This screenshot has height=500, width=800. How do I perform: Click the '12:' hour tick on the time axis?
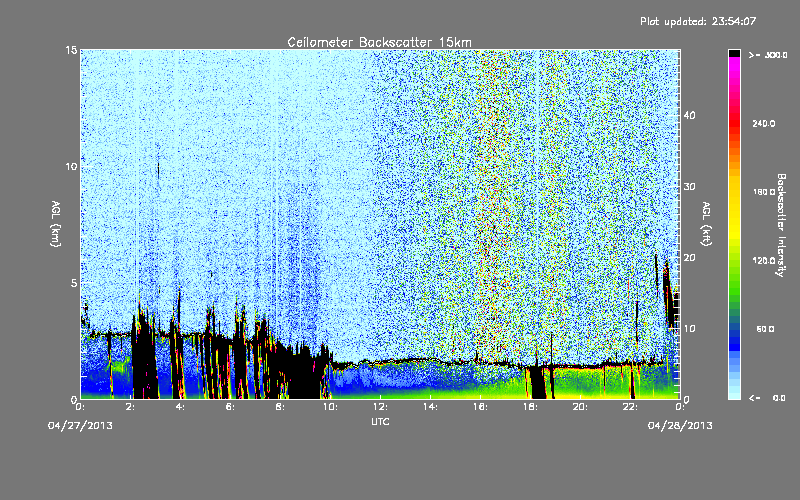tap(380, 407)
